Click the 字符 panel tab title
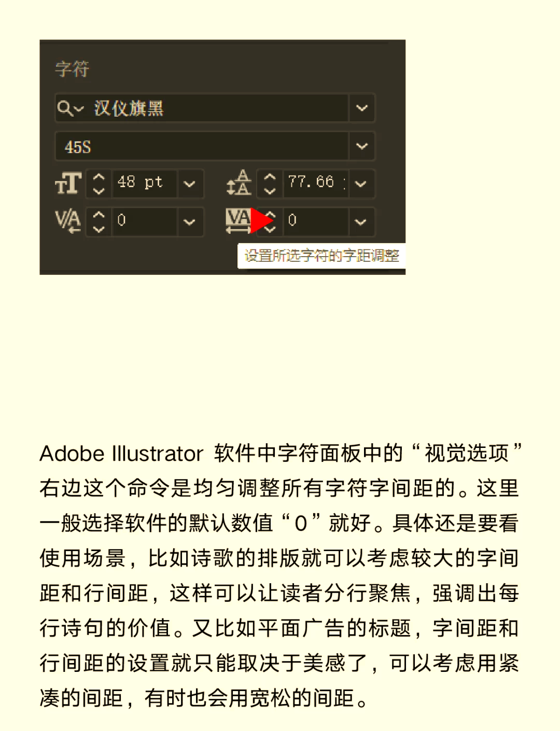The height and width of the screenshot is (731, 560). coord(73,69)
